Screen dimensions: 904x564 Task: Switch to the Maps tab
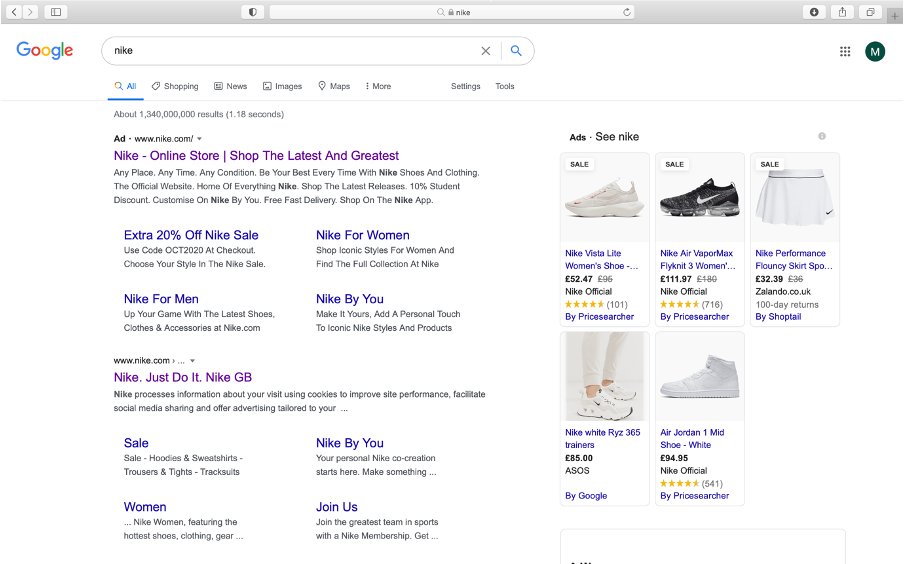pos(334,86)
